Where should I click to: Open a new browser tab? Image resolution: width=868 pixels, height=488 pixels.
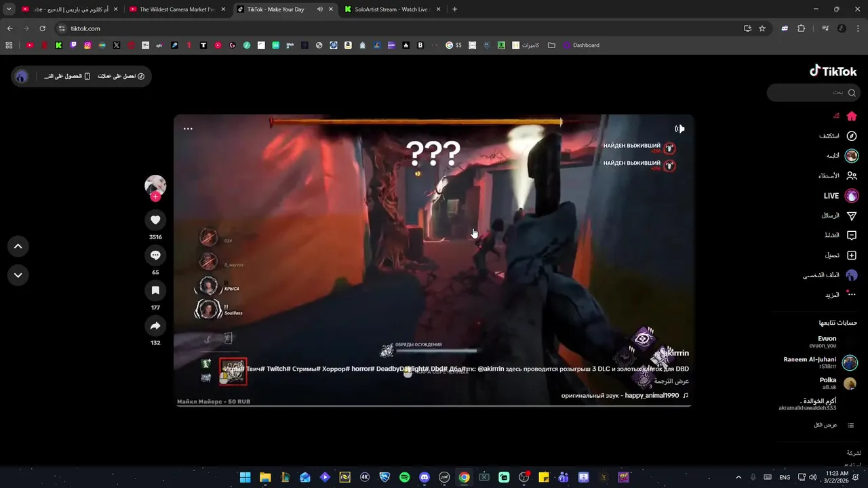454,9
